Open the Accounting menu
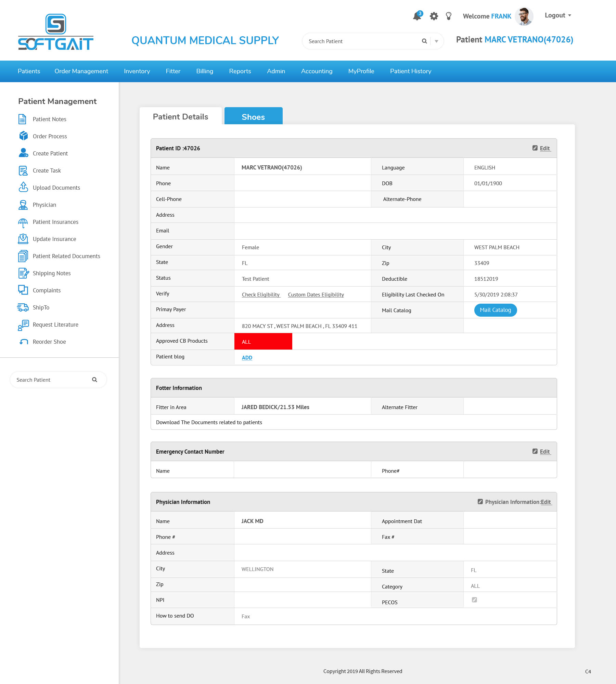 tap(317, 71)
